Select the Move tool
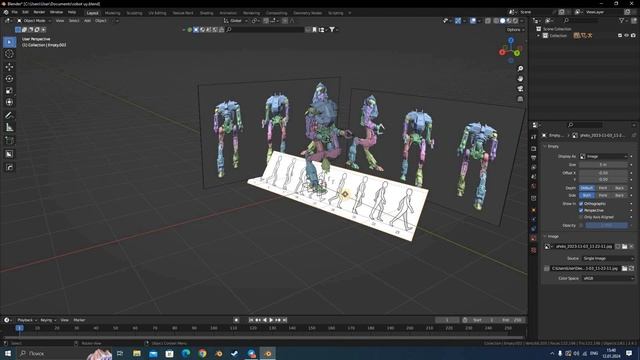 pyautogui.click(x=9, y=67)
